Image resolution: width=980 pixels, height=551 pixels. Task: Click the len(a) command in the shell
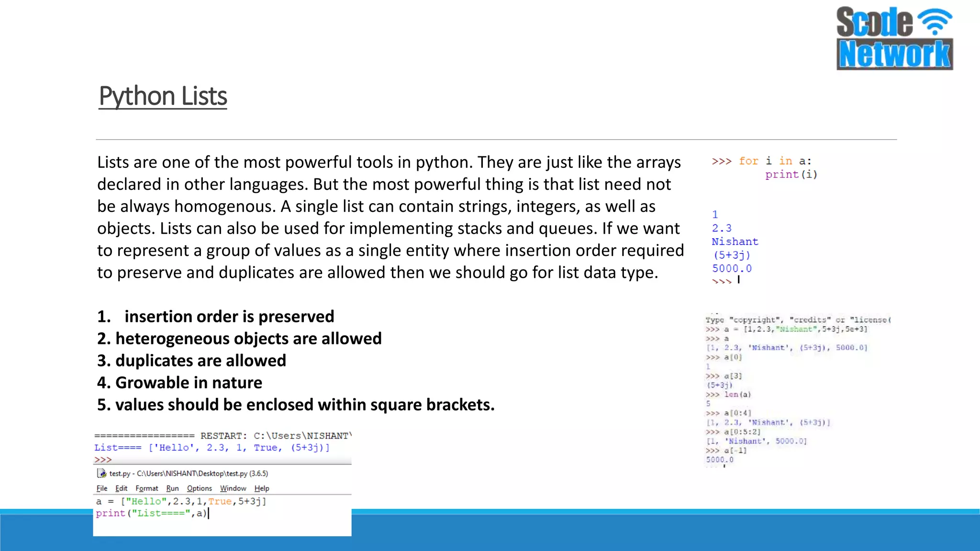728,395
